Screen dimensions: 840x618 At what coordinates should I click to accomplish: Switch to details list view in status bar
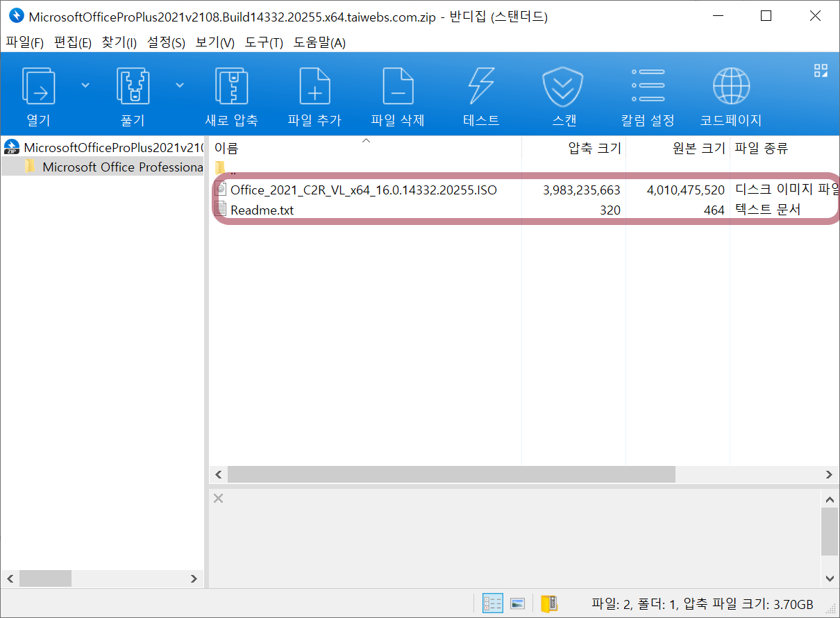click(x=493, y=603)
